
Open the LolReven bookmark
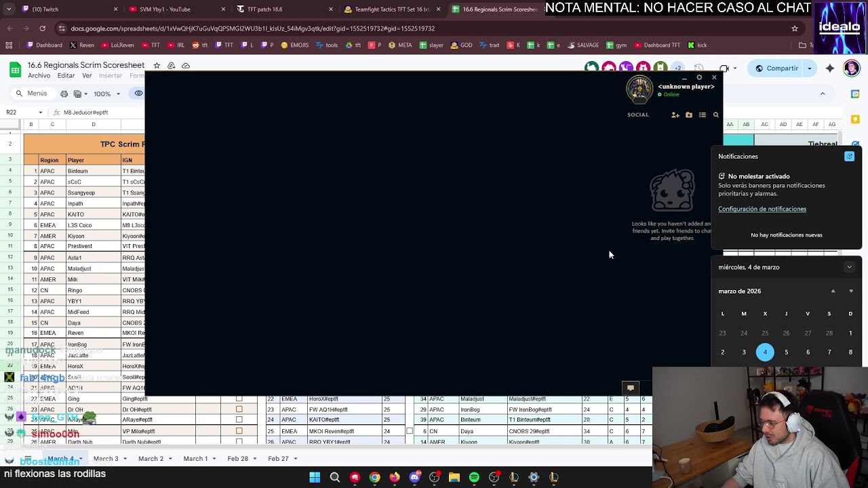(x=118, y=45)
